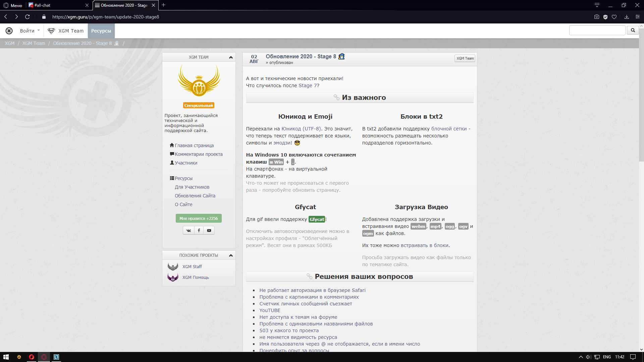Click the heart bookmark icon in the address bar
The height and width of the screenshot is (362, 644).
pyautogui.click(x=614, y=17)
